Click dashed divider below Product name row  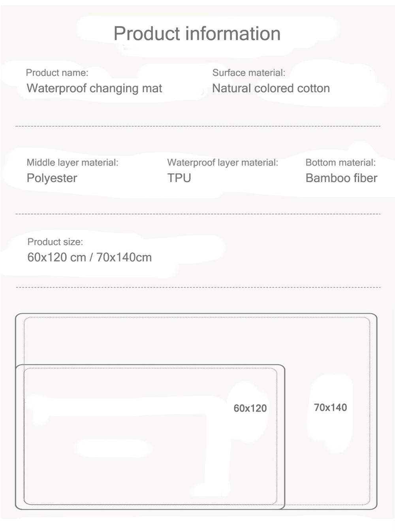click(x=197, y=126)
